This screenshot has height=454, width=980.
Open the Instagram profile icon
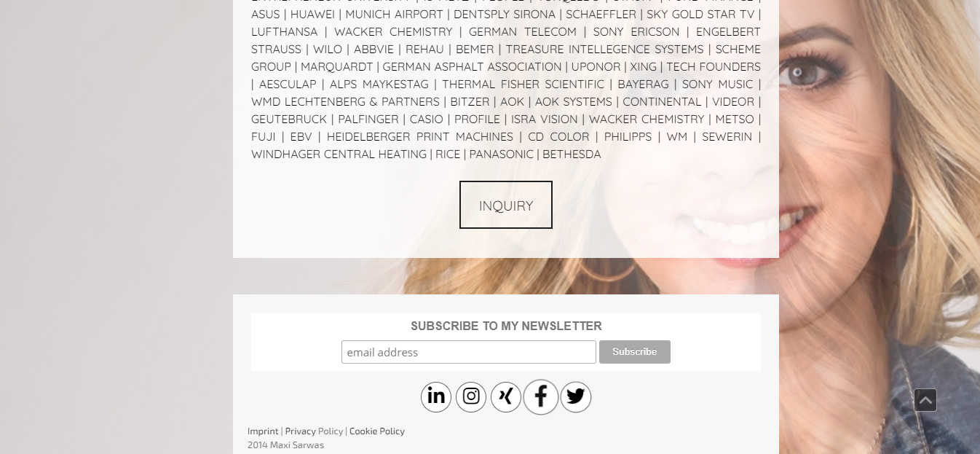(x=471, y=397)
